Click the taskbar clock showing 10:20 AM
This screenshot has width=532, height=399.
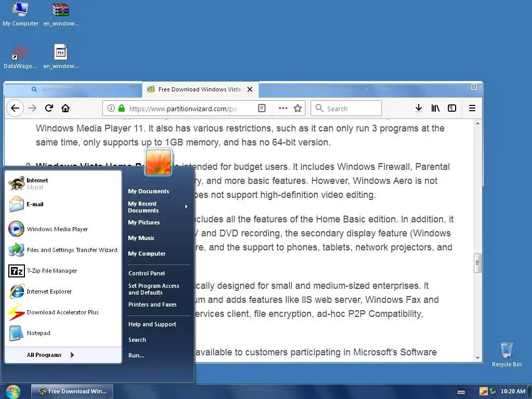(x=513, y=392)
